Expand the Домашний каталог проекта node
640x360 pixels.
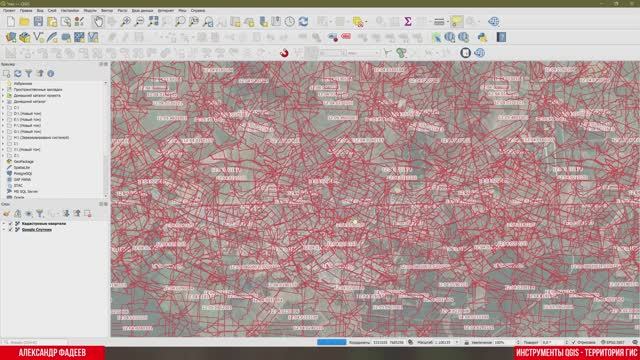click(x=3, y=96)
